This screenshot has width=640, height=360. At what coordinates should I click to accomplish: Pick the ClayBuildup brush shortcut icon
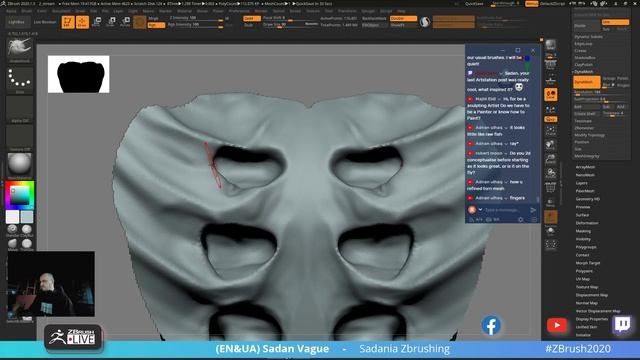(x=27, y=230)
